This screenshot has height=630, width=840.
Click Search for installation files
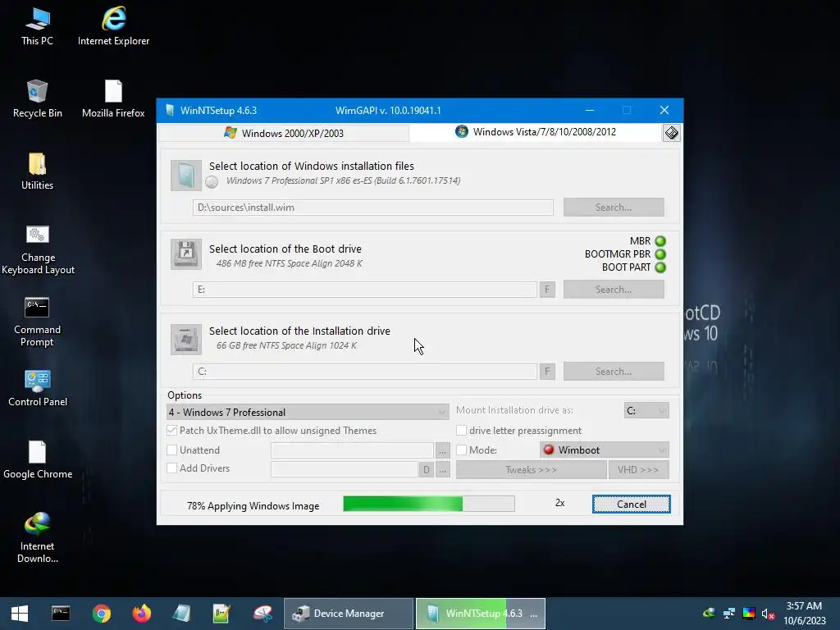click(x=614, y=208)
